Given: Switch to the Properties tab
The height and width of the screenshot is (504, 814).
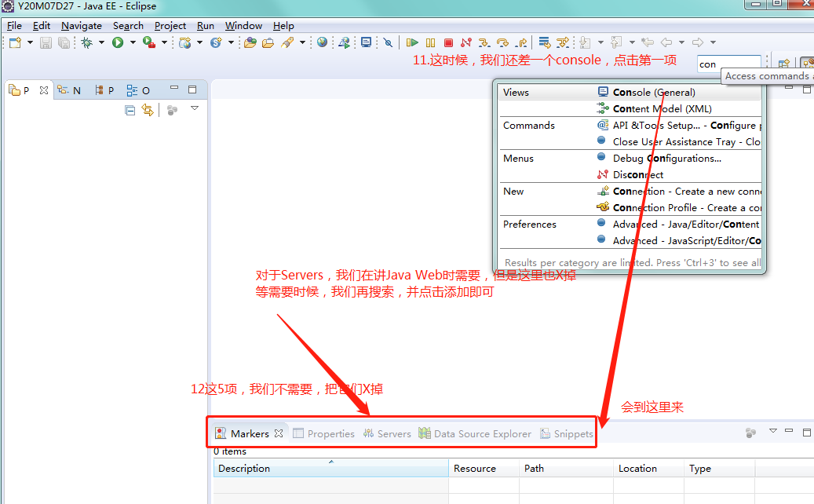Looking at the screenshot, I should click(331, 433).
